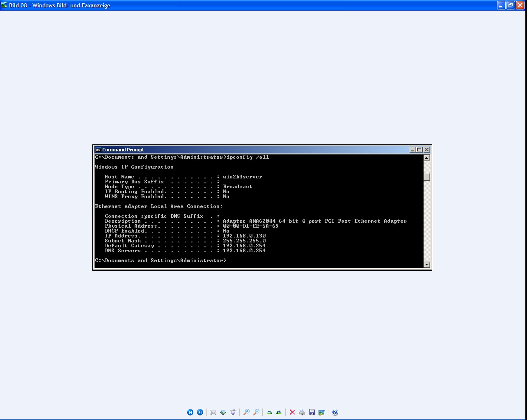The height and width of the screenshot is (420, 527).
Task: Go to the previous image
Action: coord(190,412)
